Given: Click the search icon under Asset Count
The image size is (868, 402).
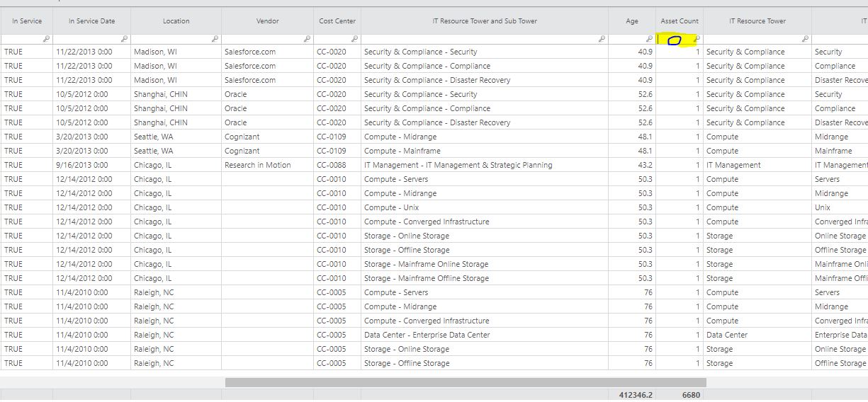Looking at the screenshot, I should (x=697, y=39).
